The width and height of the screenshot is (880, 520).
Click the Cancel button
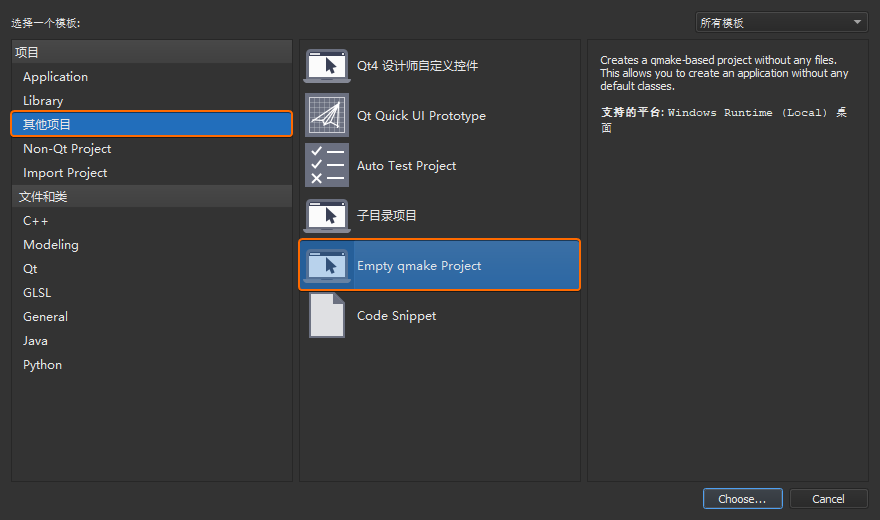pyautogui.click(x=828, y=499)
